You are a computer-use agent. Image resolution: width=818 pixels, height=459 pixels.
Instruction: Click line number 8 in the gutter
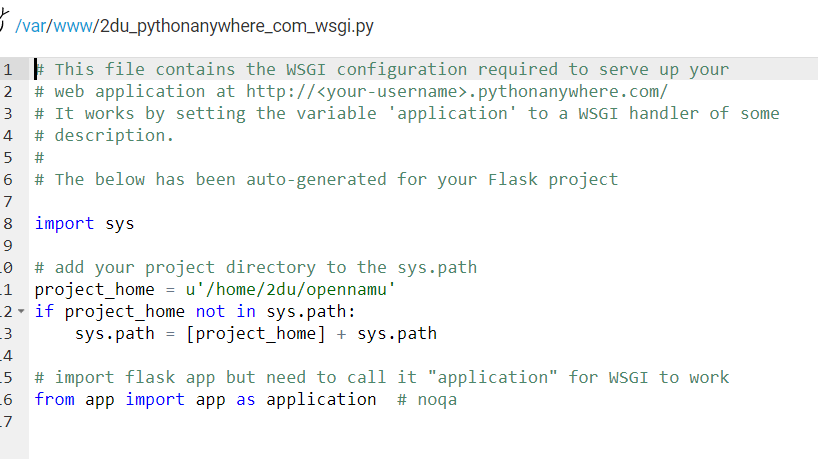(8, 224)
